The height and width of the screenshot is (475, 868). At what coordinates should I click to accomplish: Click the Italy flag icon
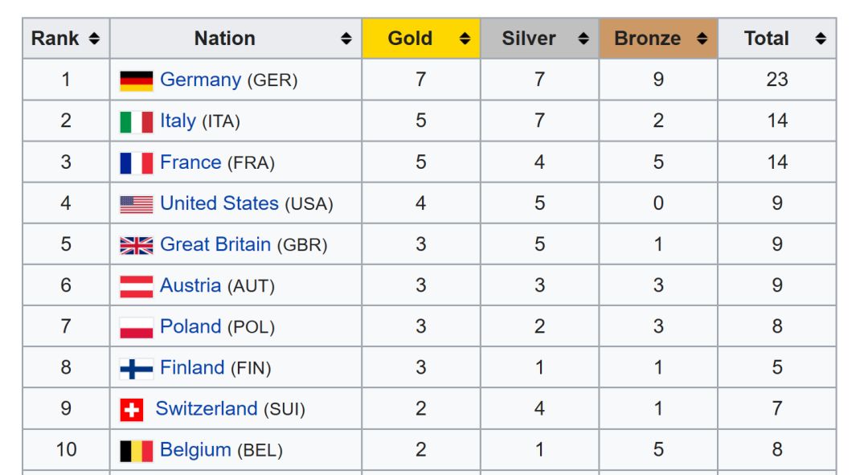click(x=136, y=121)
